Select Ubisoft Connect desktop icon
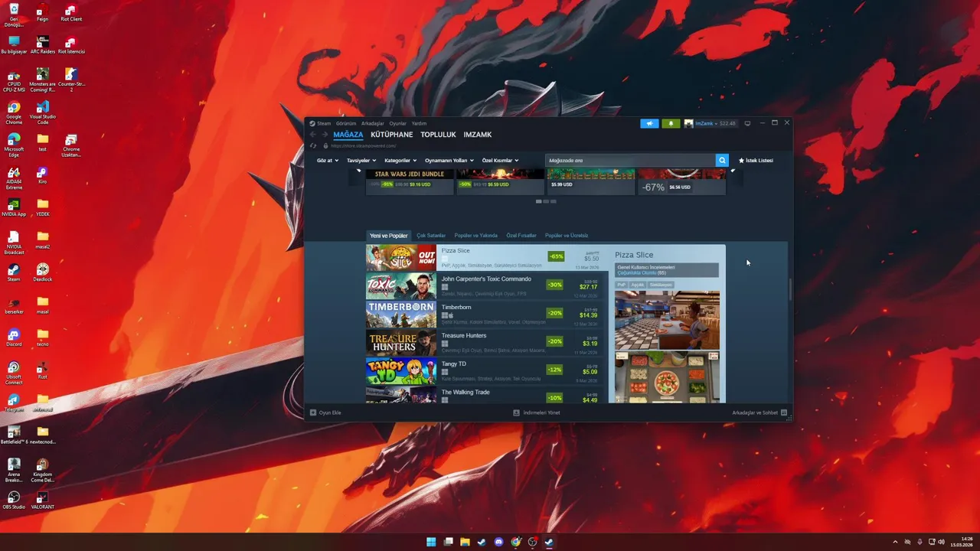The width and height of the screenshot is (980, 551). (x=14, y=373)
